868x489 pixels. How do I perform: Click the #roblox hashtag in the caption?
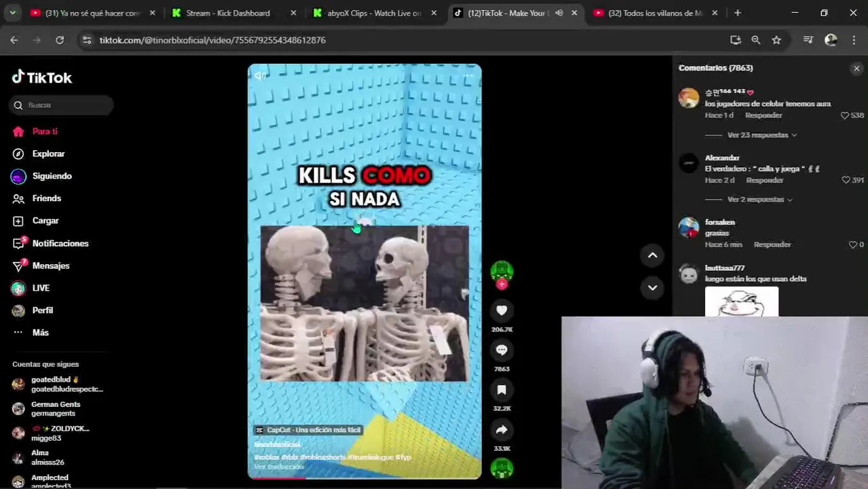pyautogui.click(x=267, y=457)
